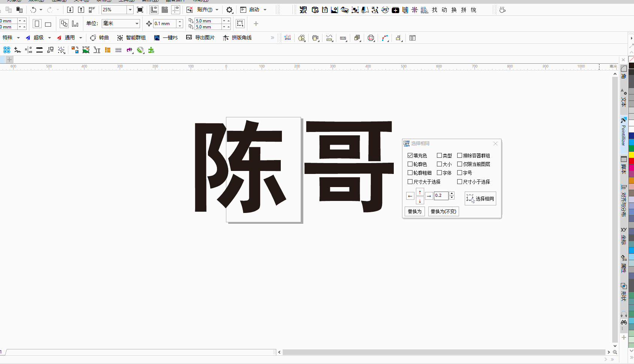This screenshot has height=364, width=634.
Task: Click the black plus rectangle icon
Action: coord(395,10)
